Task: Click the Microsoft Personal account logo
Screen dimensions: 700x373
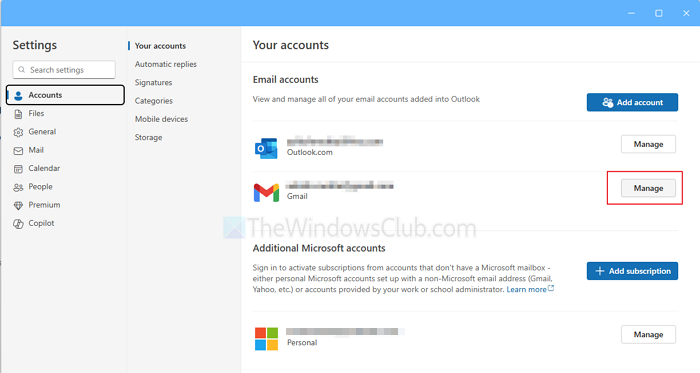Action: (267, 338)
